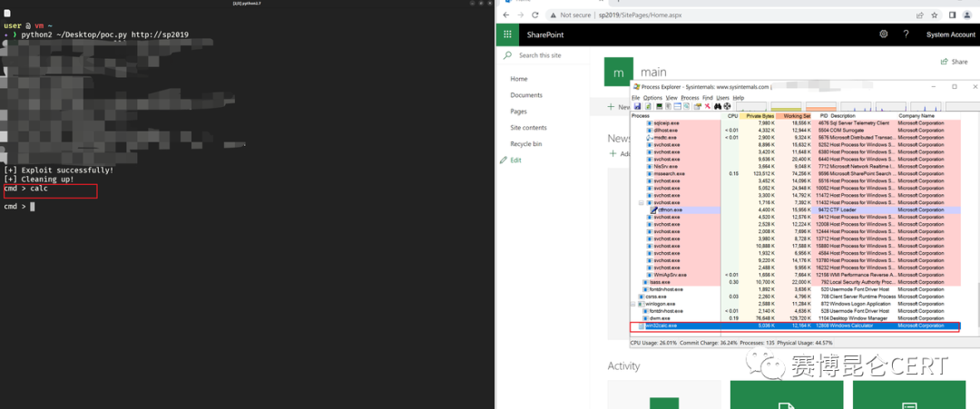Image resolution: width=980 pixels, height=409 pixels.
Task: Sort by the Private Bytes column header
Action: tap(758, 115)
